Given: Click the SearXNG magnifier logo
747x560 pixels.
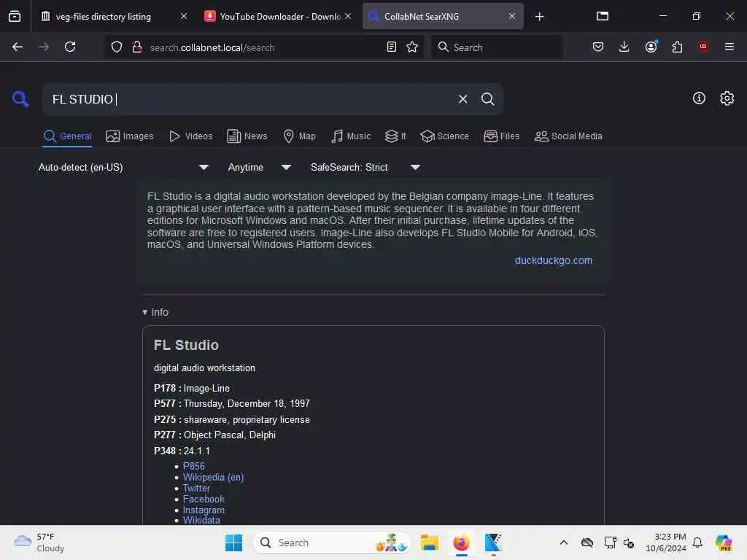Looking at the screenshot, I should click(20, 99).
